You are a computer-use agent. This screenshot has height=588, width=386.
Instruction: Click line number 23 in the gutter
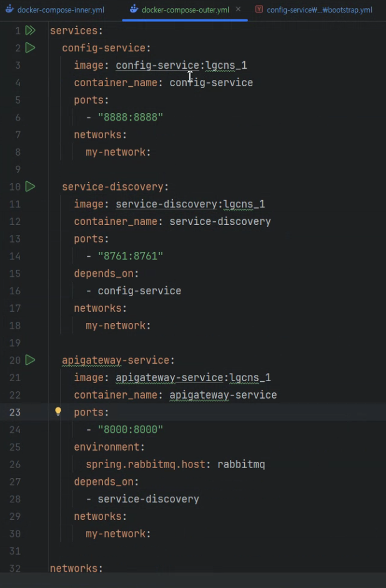(15, 412)
